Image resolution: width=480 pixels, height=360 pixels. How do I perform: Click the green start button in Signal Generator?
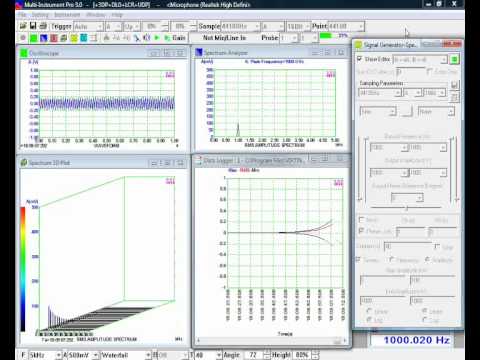[454, 60]
